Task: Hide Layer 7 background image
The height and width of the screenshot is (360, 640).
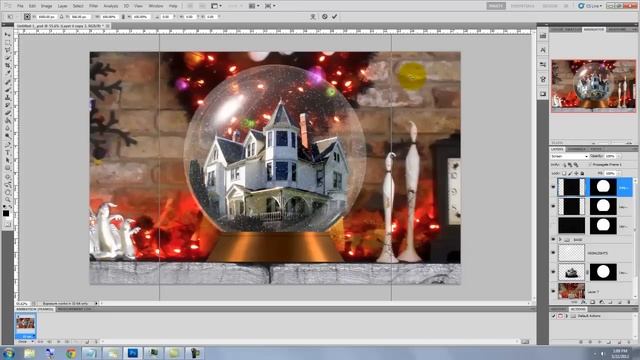Action: [553, 291]
